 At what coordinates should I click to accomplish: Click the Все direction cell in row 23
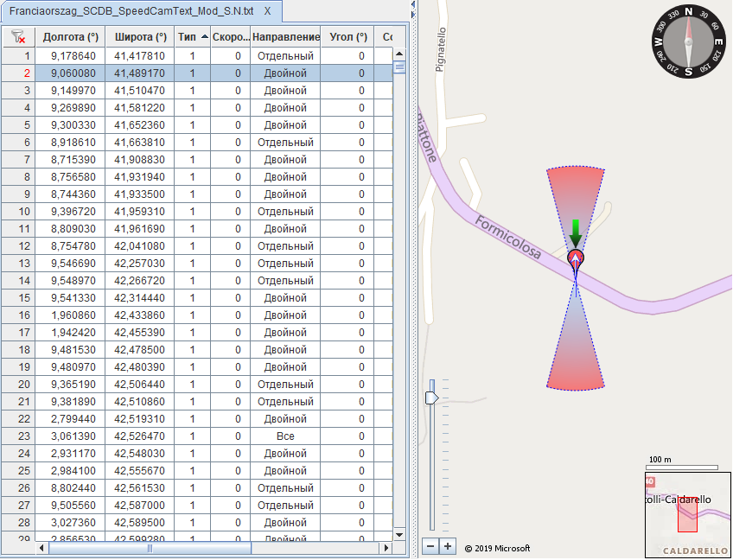(285, 436)
